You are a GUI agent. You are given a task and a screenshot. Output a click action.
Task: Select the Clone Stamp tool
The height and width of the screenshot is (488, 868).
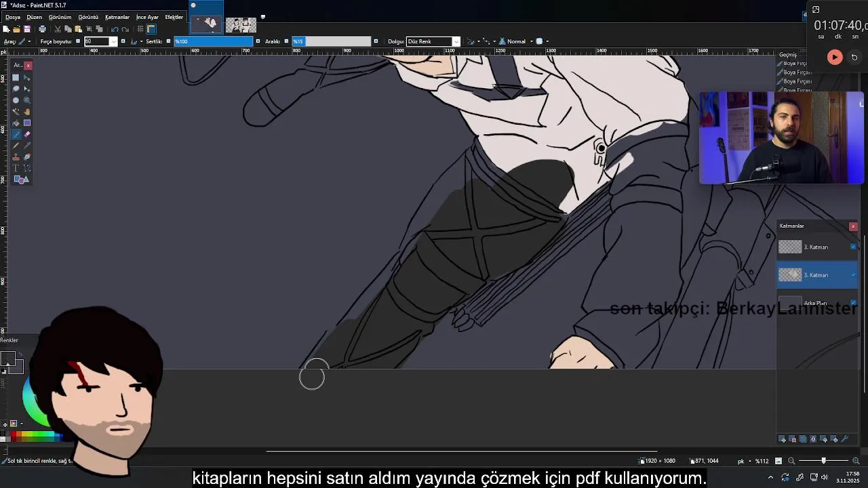(16, 157)
